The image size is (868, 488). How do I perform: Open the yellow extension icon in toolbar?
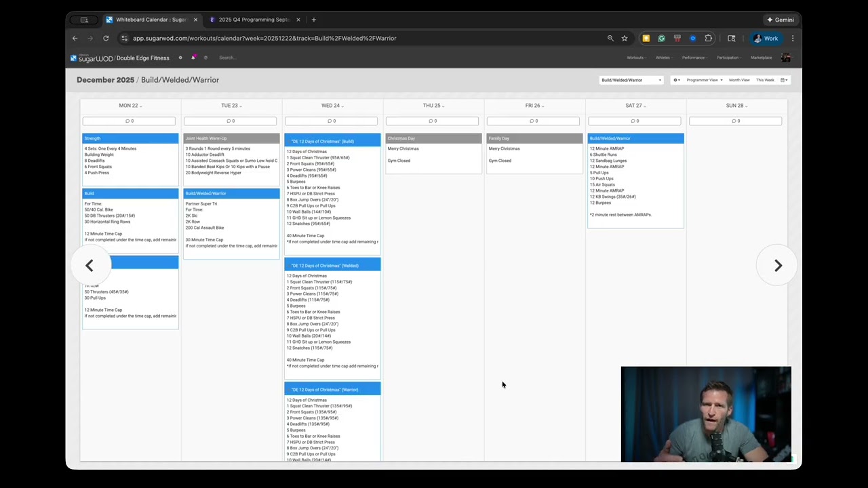point(646,38)
